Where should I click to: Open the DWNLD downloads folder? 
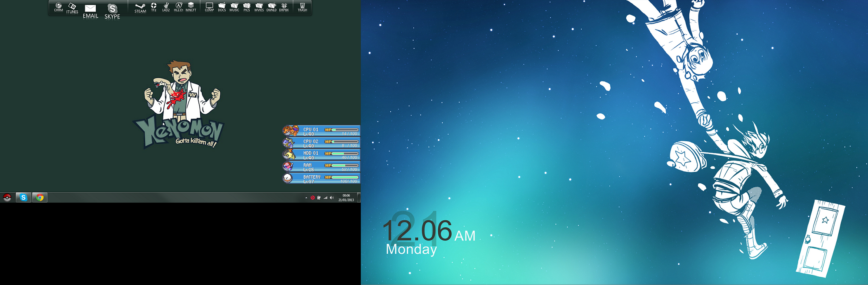[271, 7]
